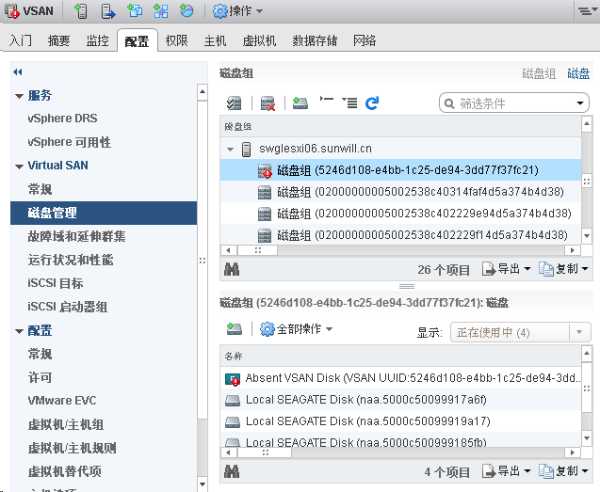Switch to the 入门 tab
The height and width of the screenshot is (492, 600).
coord(20,40)
